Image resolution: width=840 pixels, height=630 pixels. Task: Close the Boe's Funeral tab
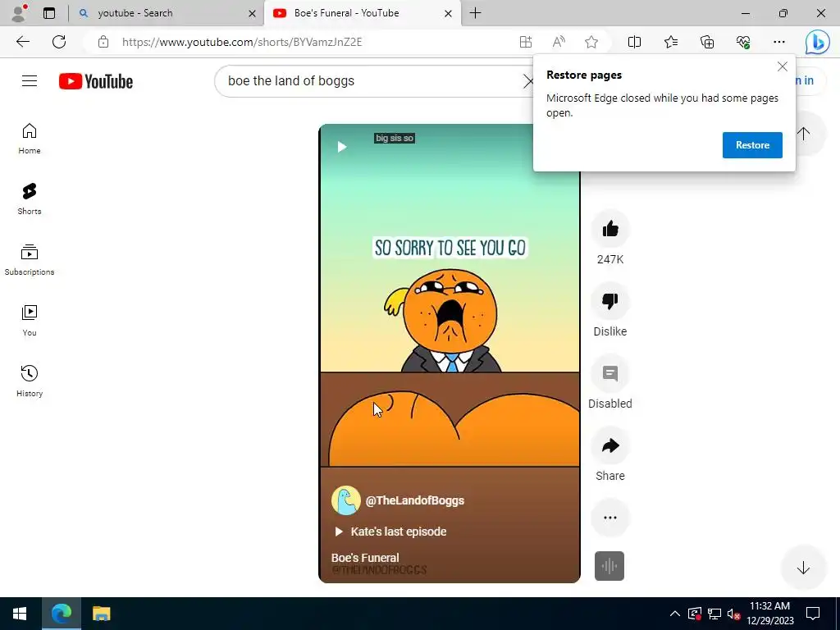point(448,13)
